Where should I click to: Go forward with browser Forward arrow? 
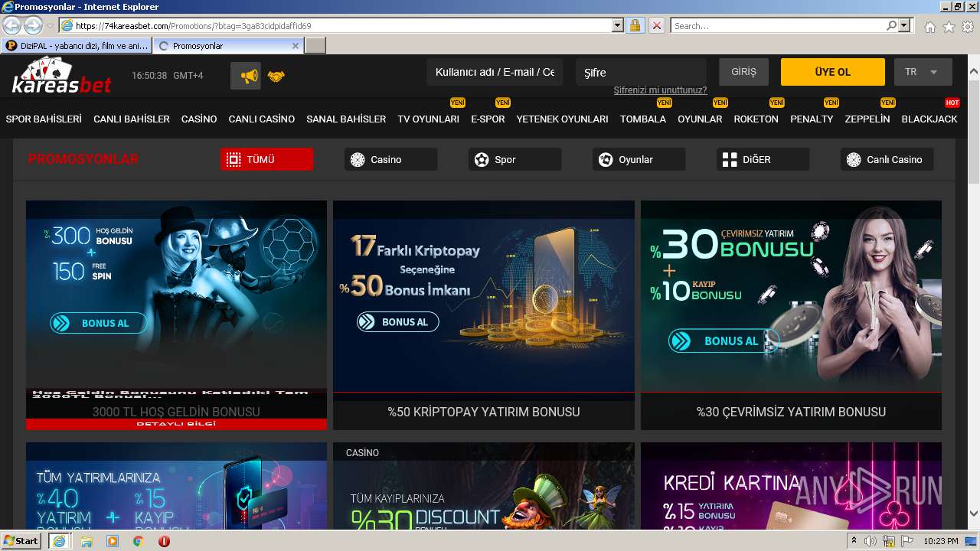click(x=33, y=25)
